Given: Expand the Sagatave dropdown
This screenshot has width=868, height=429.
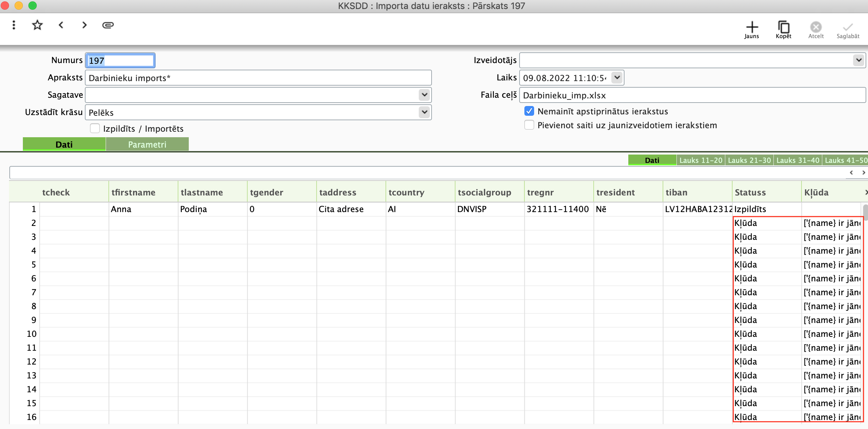Looking at the screenshot, I should click(x=424, y=95).
